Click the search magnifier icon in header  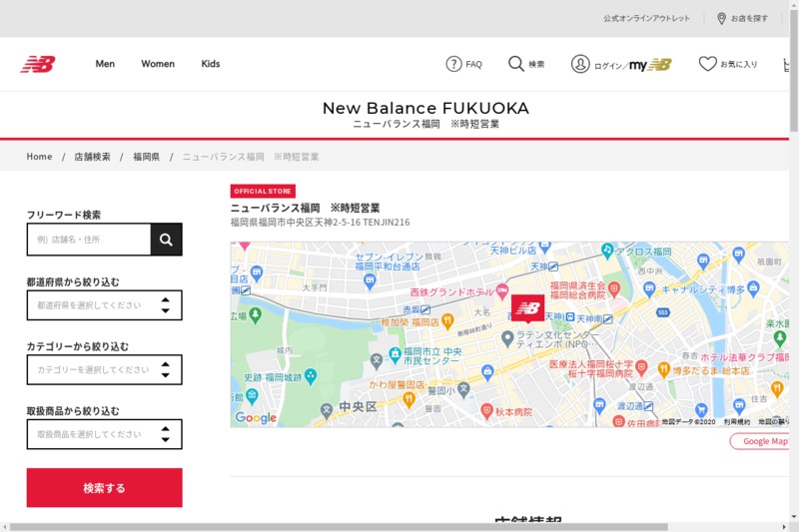tap(516, 64)
